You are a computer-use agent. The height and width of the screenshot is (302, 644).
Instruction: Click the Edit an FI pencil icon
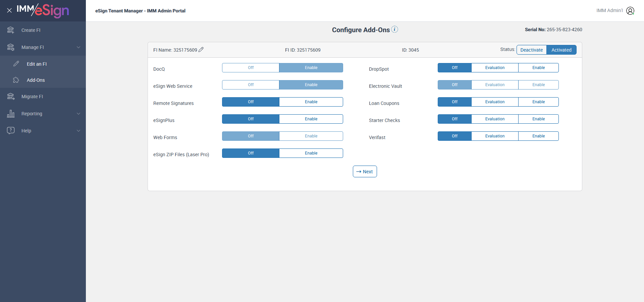(x=16, y=64)
